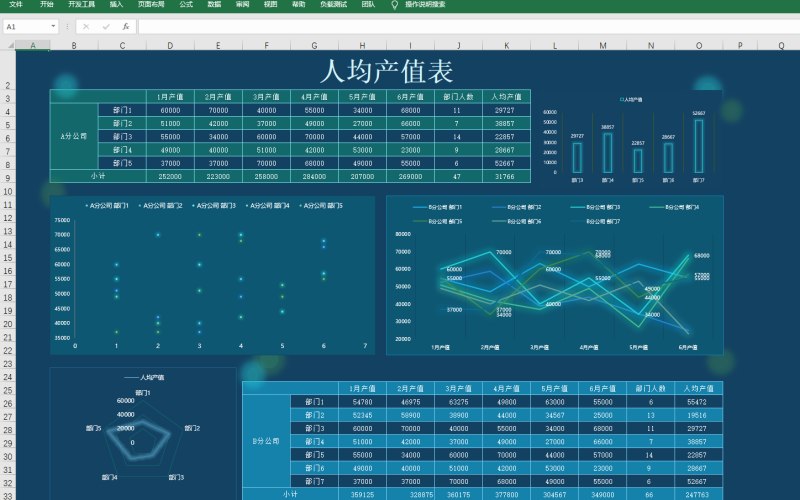The image size is (800, 500).
Task: Select column O header
Action: point(699,45)
